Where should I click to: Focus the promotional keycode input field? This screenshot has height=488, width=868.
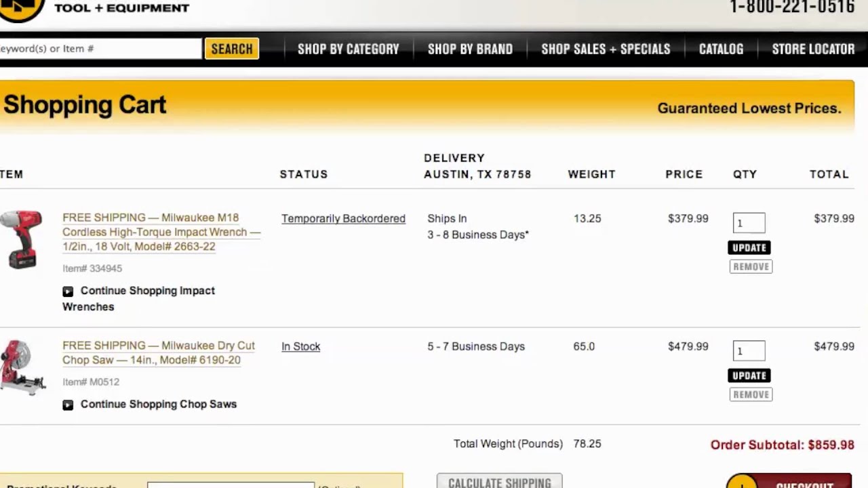click(x=231, y=485)
